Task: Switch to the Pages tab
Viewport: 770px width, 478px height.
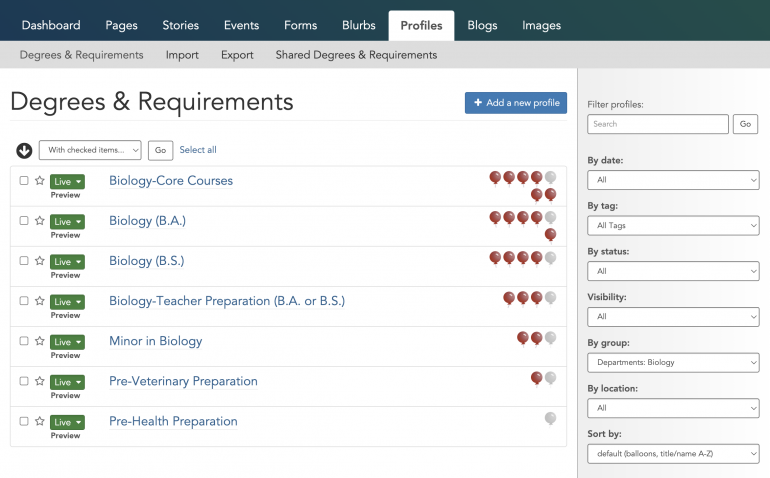Action: point(121,26)
